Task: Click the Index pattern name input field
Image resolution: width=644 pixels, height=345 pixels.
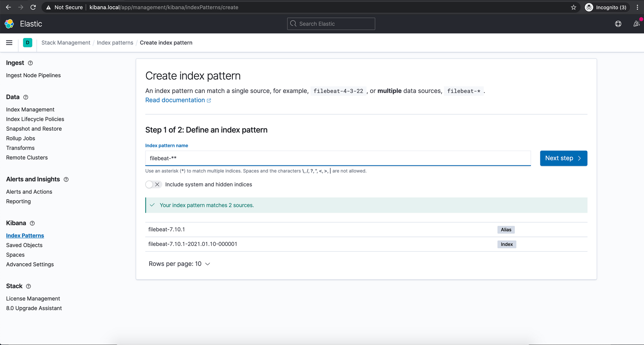Action: (338, 158)
